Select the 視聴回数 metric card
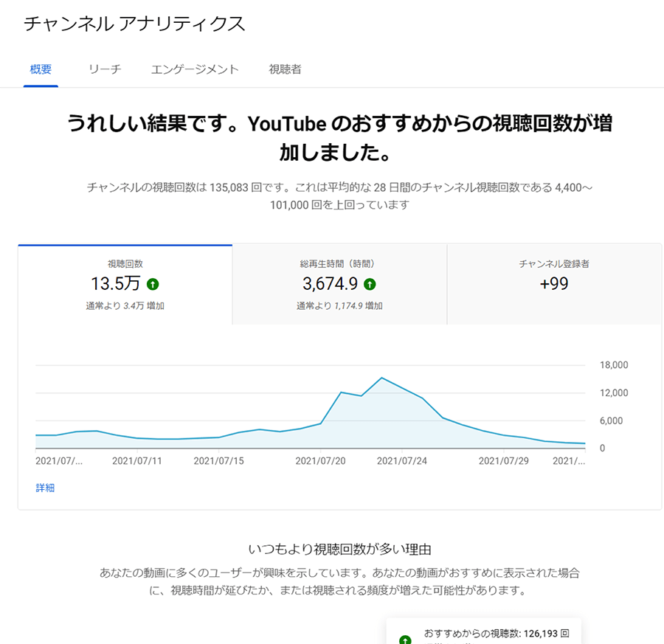Image resolution: width=664 pixels, height=644 pixels. 125,285
